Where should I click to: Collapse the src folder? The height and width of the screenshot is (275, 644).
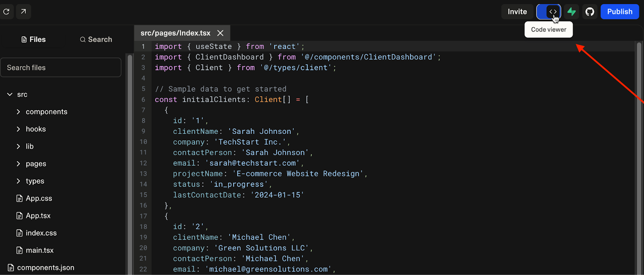(10, 94)
